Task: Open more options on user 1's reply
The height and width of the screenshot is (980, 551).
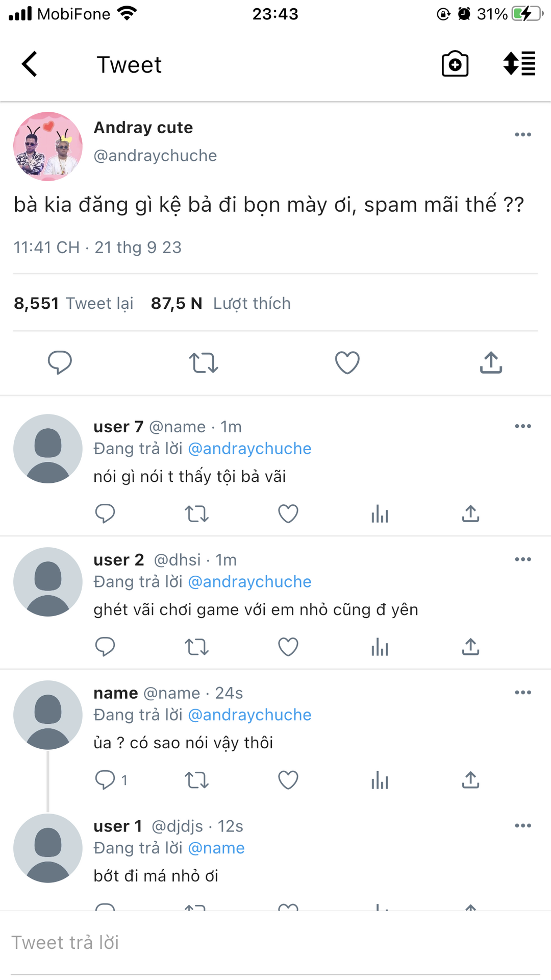Action: click(522, 826)
